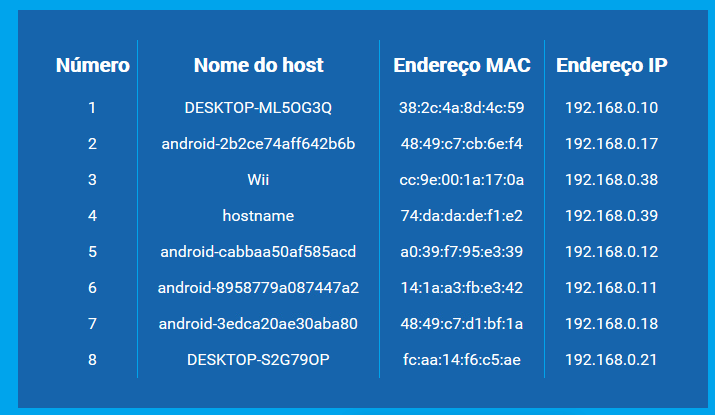Select host DESKTOP-S2G79OP
The height and width of the screenshot is (415, 715).
(x=258, y=360)
